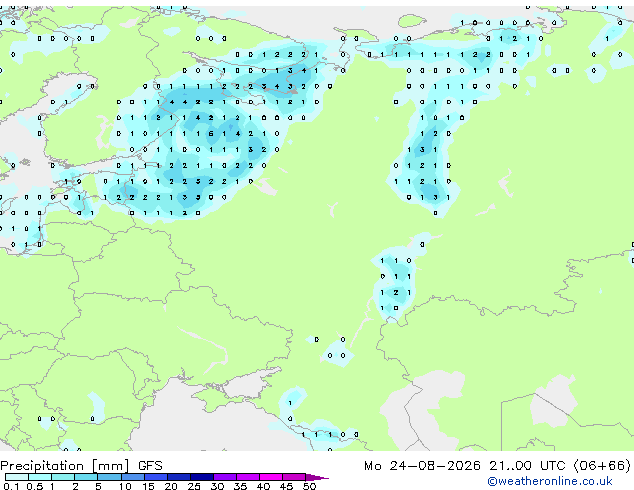Select the 30–35 mm purple legend segment
This screenshot has width=634, height=490.
coord(224,477)
